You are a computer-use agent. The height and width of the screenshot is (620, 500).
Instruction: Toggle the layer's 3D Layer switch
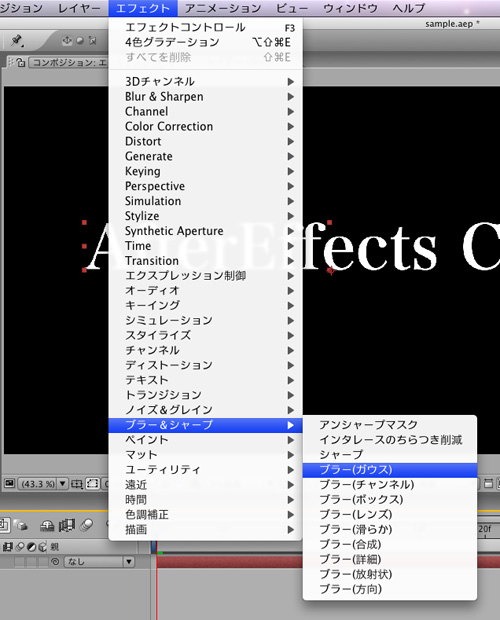(x=42, y=562)
